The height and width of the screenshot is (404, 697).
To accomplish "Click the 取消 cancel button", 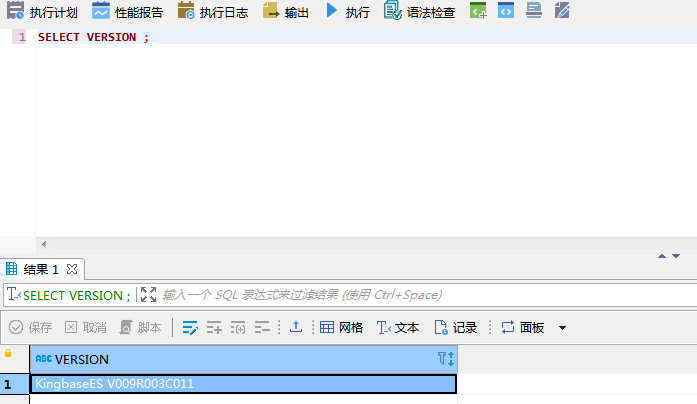I will pos(85,327).
